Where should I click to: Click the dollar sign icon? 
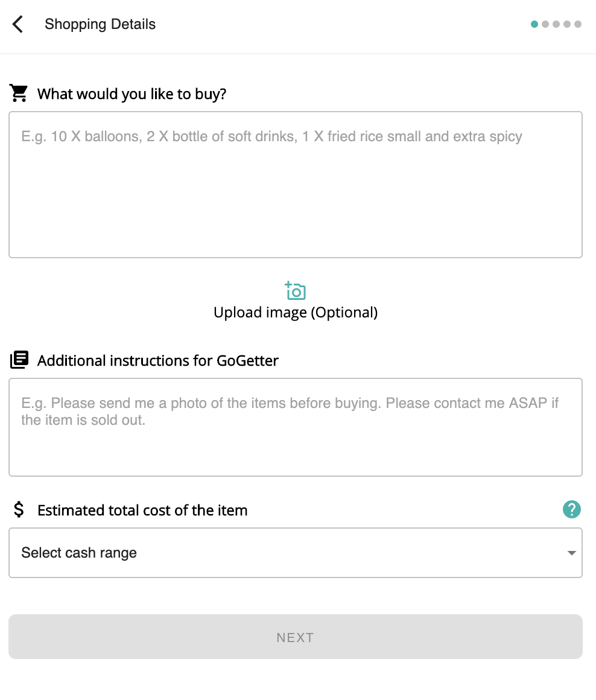click(19, 510)
